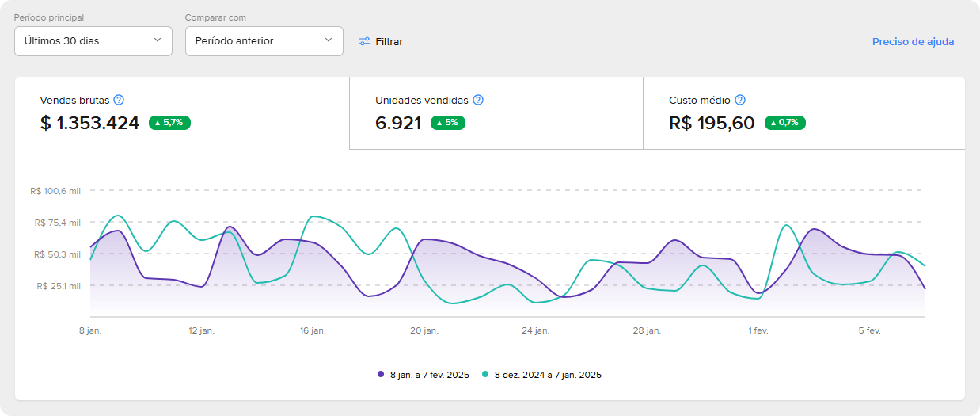Click the 0,7% cost growth badge
This screenshot has height=416, width=980.
coord(784,123)
